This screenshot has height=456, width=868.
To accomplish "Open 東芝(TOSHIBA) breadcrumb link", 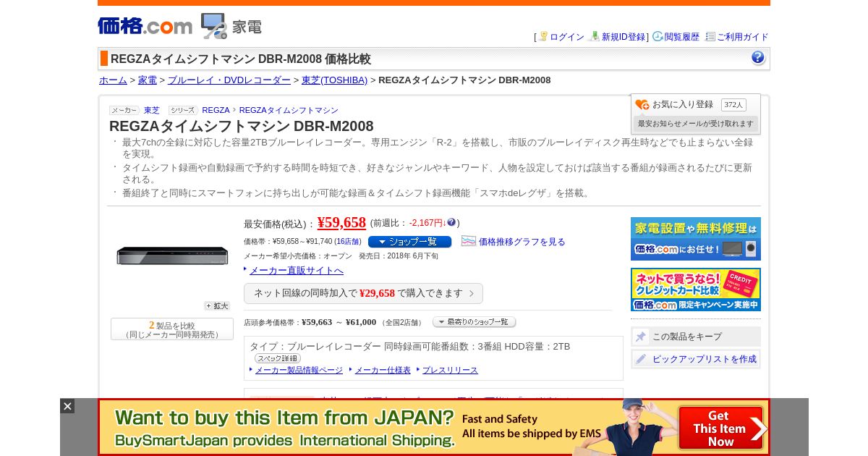I will point(334,80).
